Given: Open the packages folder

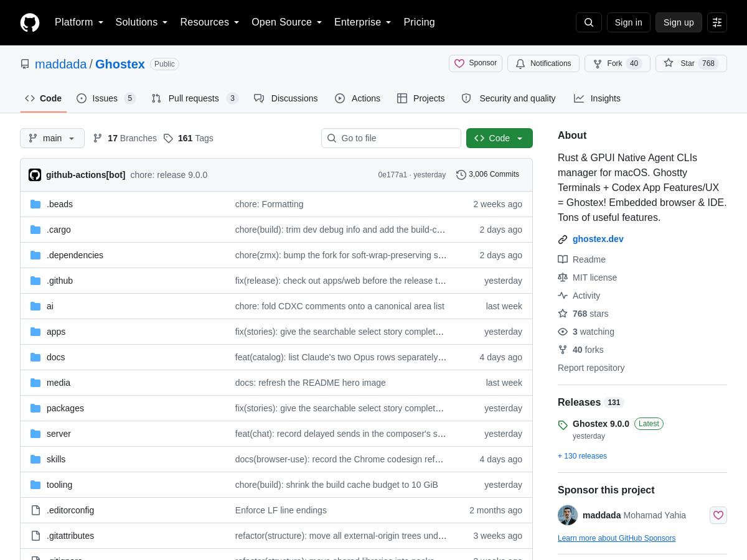Looking at the screenshot, I should [65, 408].
